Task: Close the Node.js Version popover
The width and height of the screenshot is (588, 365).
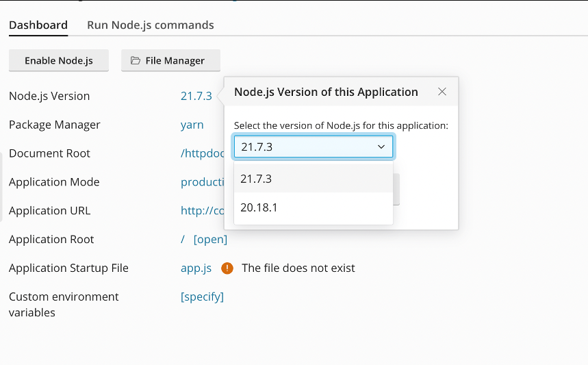Action: [442, 92]
